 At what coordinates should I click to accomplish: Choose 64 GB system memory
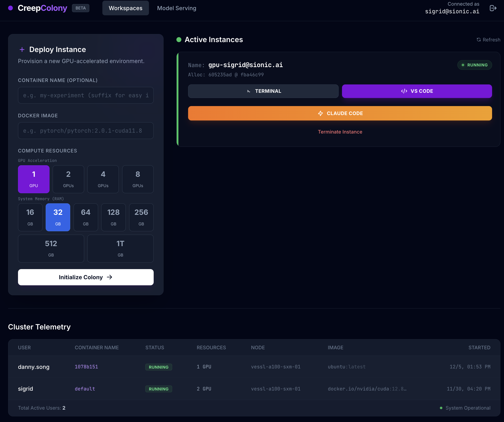click(x=86, y=217)
